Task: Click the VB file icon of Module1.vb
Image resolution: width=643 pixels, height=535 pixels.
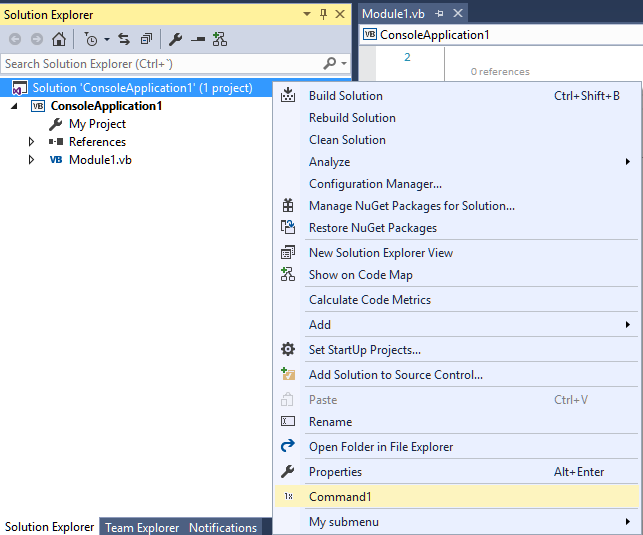Action: (56, 160)
